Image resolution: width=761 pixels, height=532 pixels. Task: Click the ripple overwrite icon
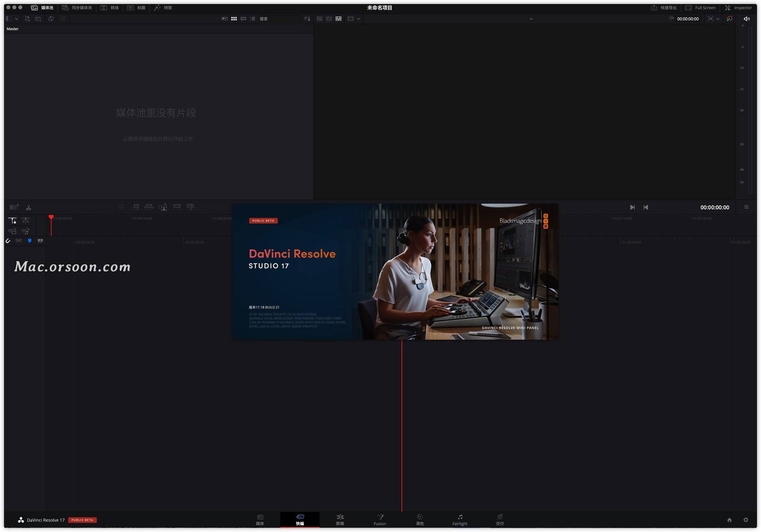(149, 207)
